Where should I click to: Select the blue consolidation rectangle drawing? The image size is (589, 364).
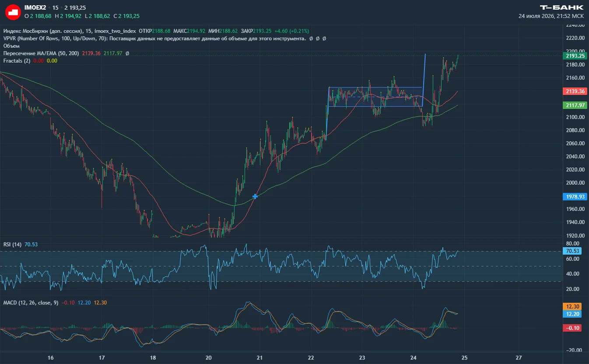[x=375, y=97]
